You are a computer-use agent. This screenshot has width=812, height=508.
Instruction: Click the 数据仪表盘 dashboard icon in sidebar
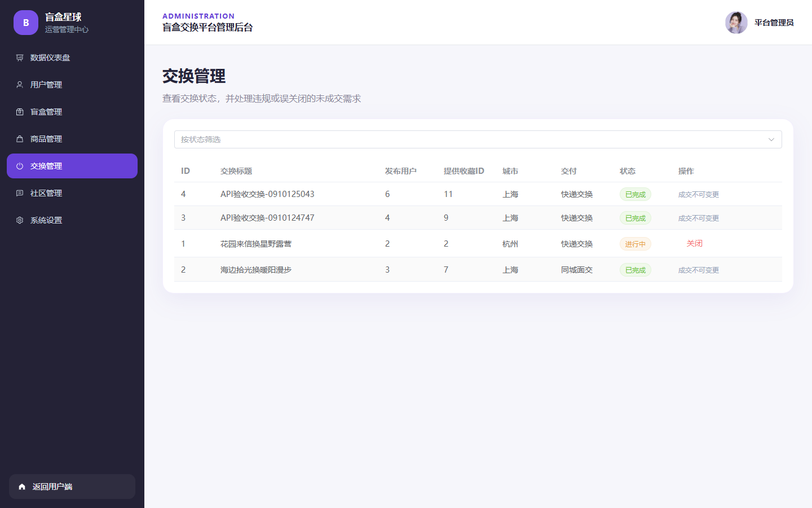pyautogui.click(x=20, y=58)
